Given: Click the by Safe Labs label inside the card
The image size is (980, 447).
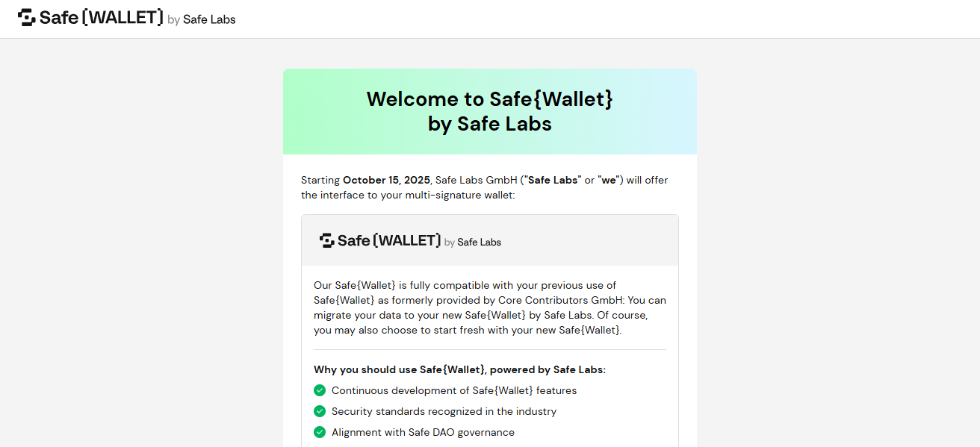Looking at the screenshot, I should (472, 243).
